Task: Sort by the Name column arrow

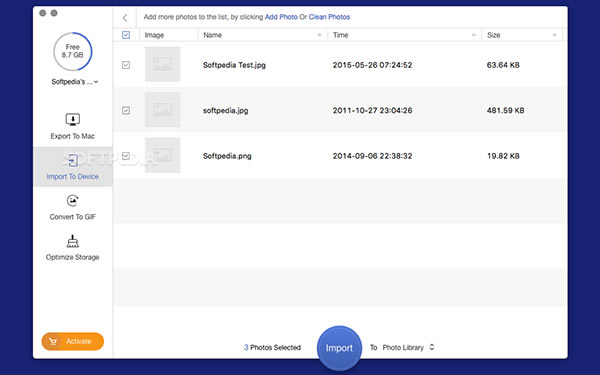Action: click(x=319, y=35)
